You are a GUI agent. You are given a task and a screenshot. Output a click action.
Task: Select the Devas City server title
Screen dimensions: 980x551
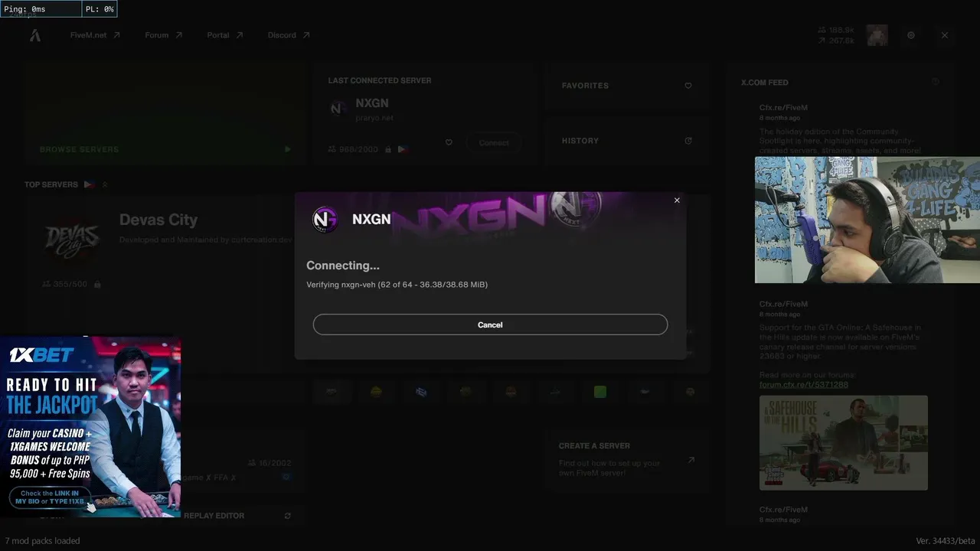click(158, 220)
